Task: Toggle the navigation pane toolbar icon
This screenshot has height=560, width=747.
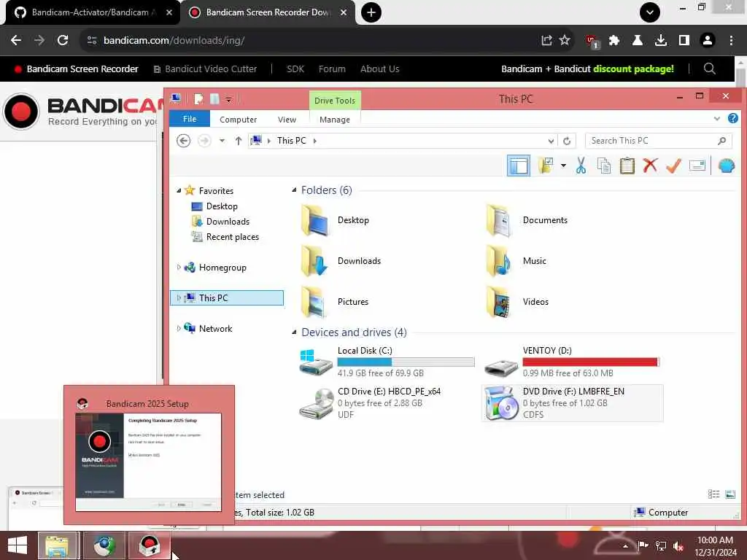Action: pos(519,166)
